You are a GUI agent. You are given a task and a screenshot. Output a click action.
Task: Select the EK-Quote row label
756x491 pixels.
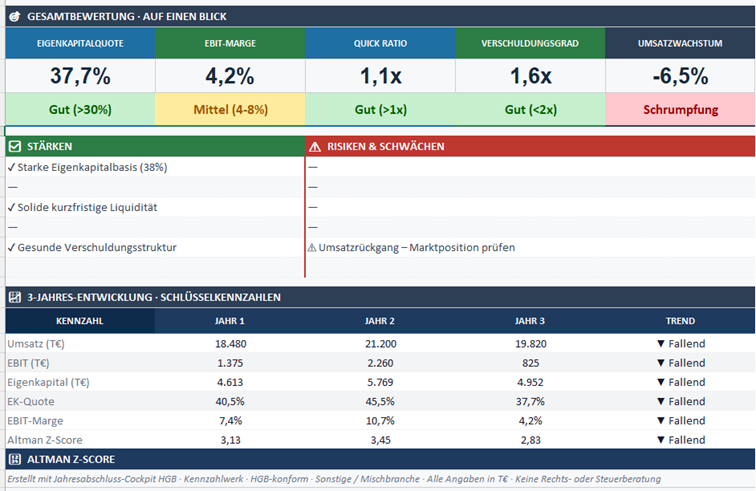pos(31,402)
